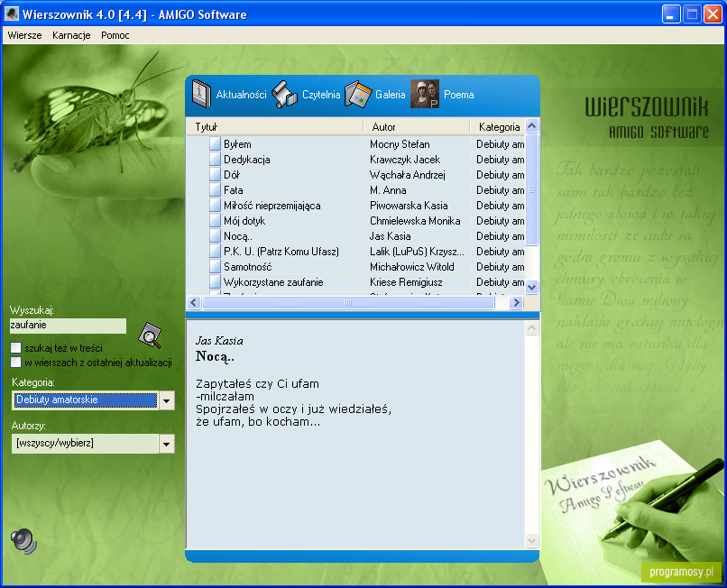The image size is (727, 588).
Task: Switch to the Poema tab label
Action: [x=458, y=95]
